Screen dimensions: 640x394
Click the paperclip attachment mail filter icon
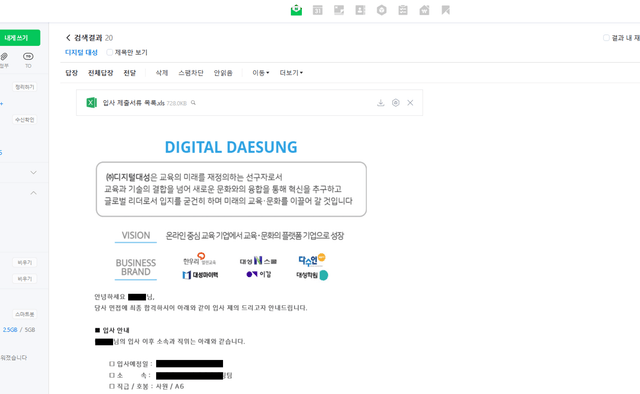click(x=4, y=56)
